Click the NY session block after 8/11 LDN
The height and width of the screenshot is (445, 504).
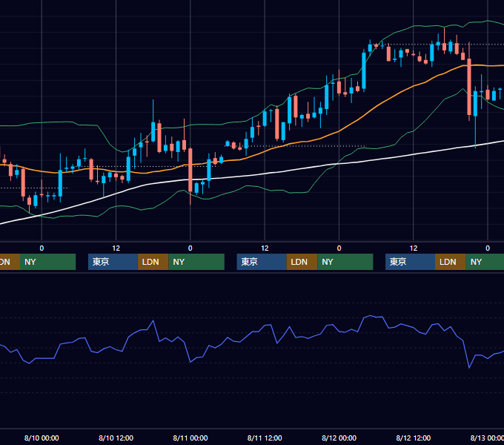point(345,262)
